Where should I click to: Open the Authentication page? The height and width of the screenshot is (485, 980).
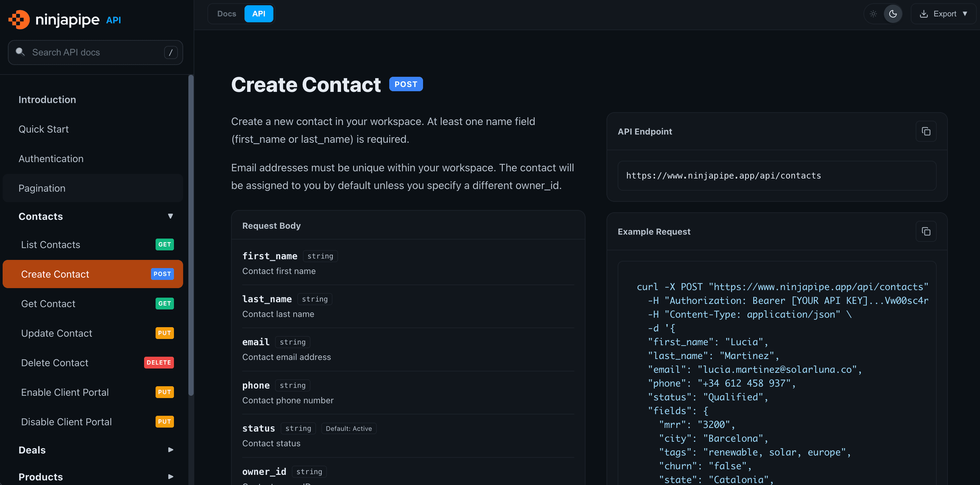(51, 158)
